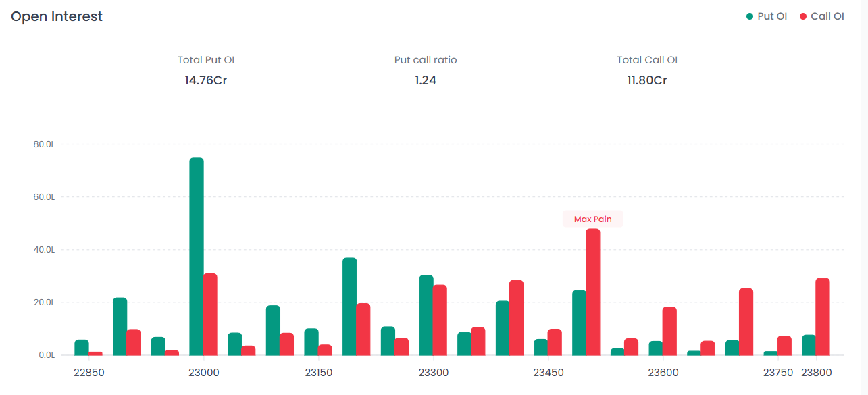Click the green Put bar at 23300
The image size is (868, 395).
tap(426, 315)
